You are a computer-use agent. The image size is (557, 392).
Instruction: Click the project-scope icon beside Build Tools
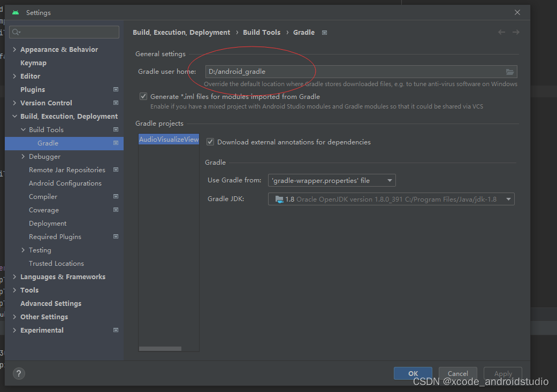coord(116,129)
